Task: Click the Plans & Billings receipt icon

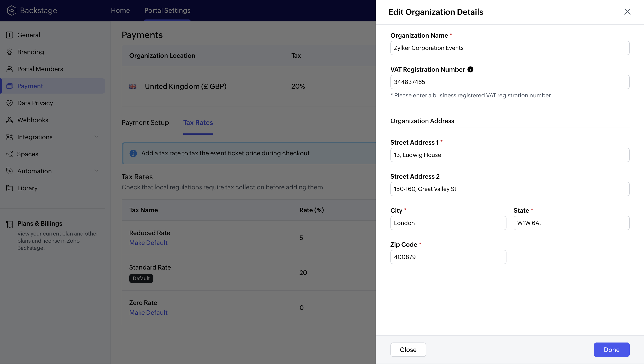Action: [9, 224]
